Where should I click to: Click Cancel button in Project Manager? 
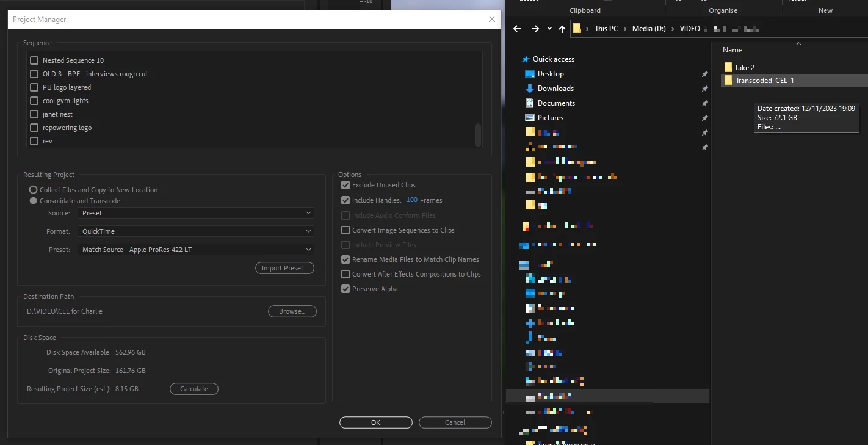(x=455, y=422)
